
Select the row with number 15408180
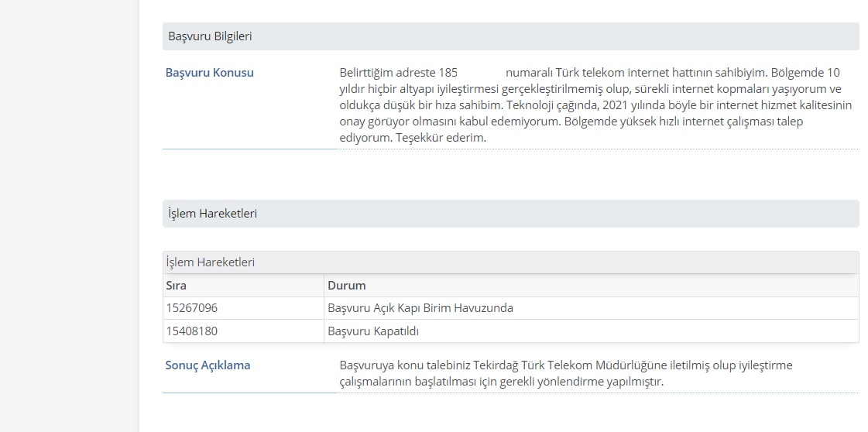510,331
